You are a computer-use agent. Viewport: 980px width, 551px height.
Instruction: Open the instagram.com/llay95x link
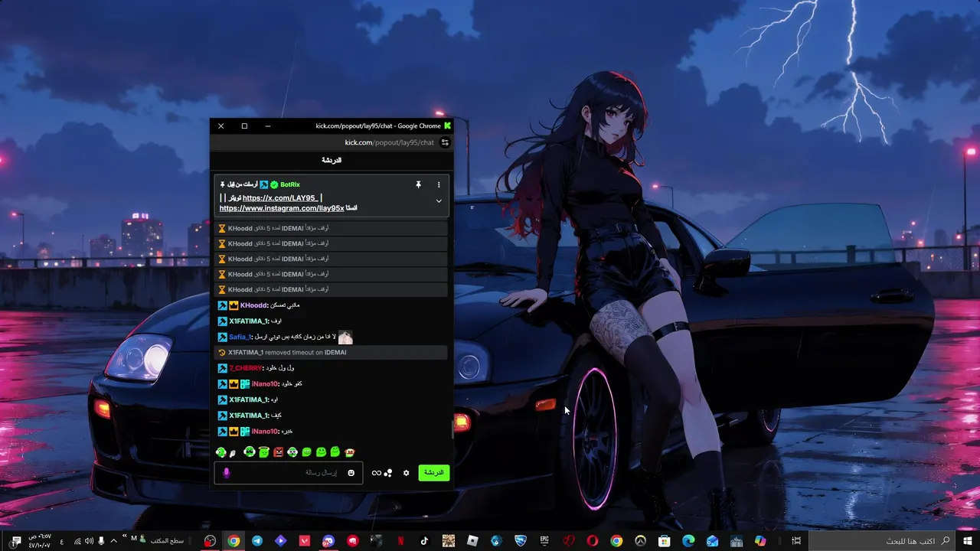[x=282, y=208]
